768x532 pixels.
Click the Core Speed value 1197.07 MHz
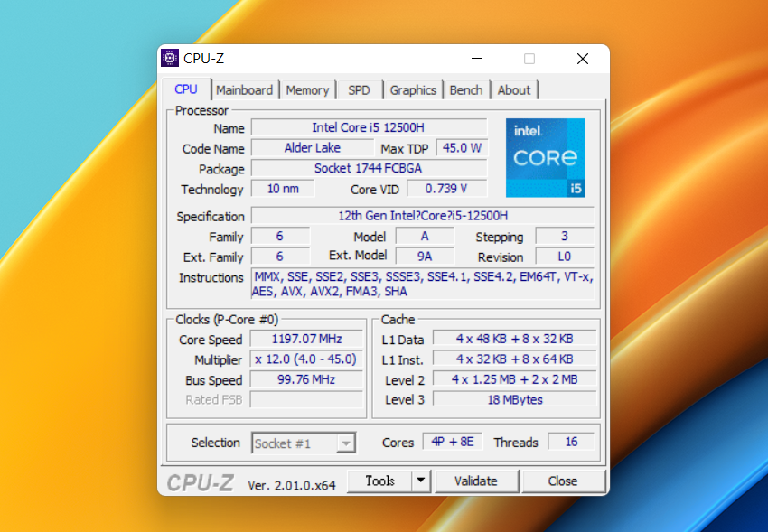tap(306, 339)
